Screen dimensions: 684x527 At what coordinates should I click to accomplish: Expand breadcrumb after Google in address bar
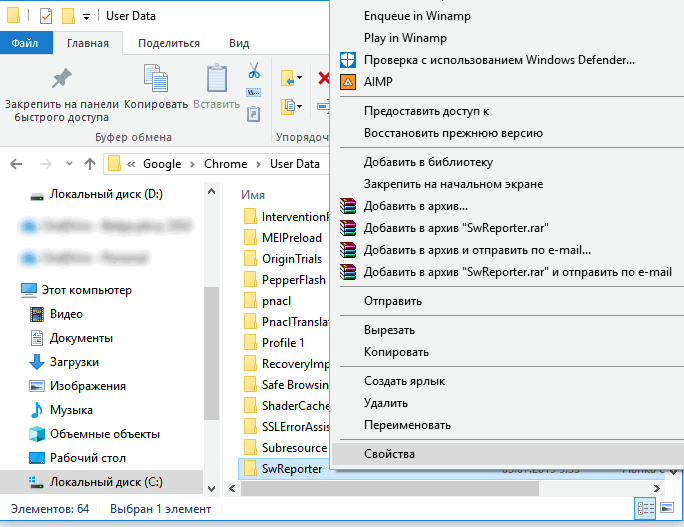tap(192, 164)
